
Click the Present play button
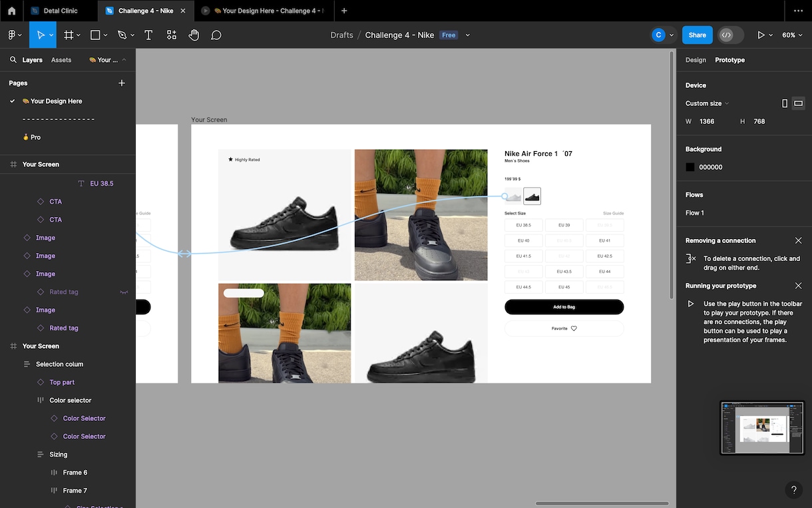(x=761, y=35)
